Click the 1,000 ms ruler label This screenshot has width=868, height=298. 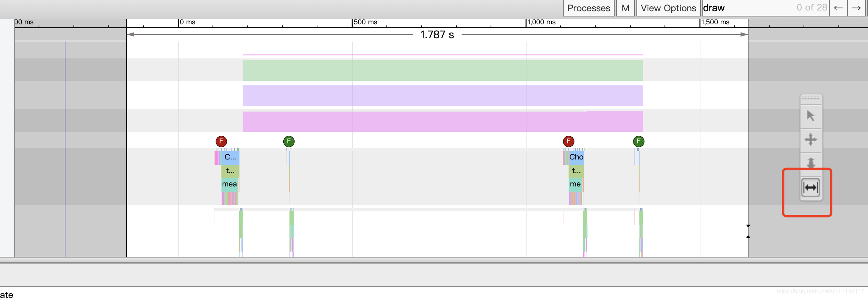click(542, 22)
